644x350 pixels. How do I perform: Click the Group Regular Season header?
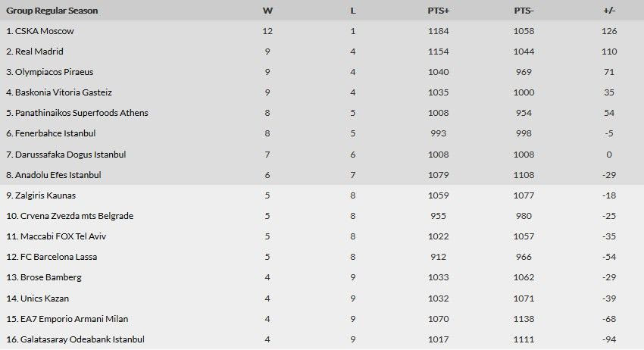tap(52, 11)
